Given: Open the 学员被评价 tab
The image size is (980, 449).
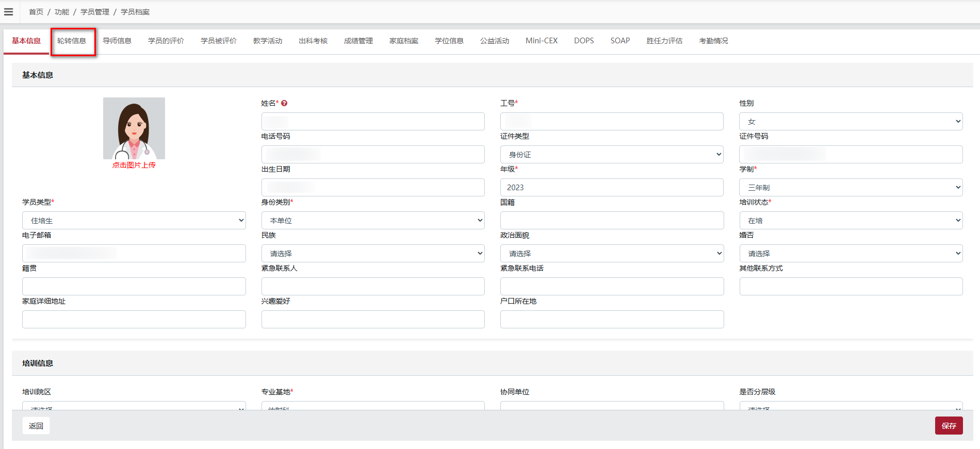Looking at the screenshot, I should (219, 41).
